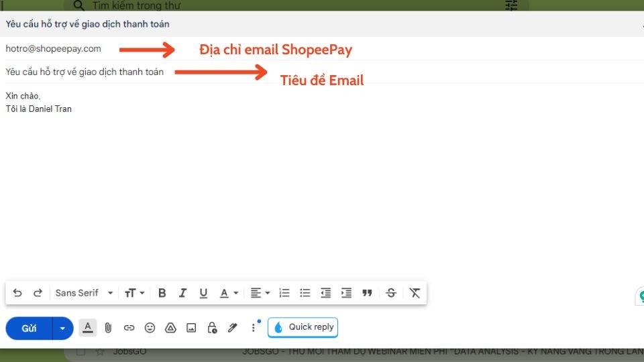This screenshot has height=362, width=644.
Task: Toggle the formatting options toolbar
Action: (x=87, y=328)
